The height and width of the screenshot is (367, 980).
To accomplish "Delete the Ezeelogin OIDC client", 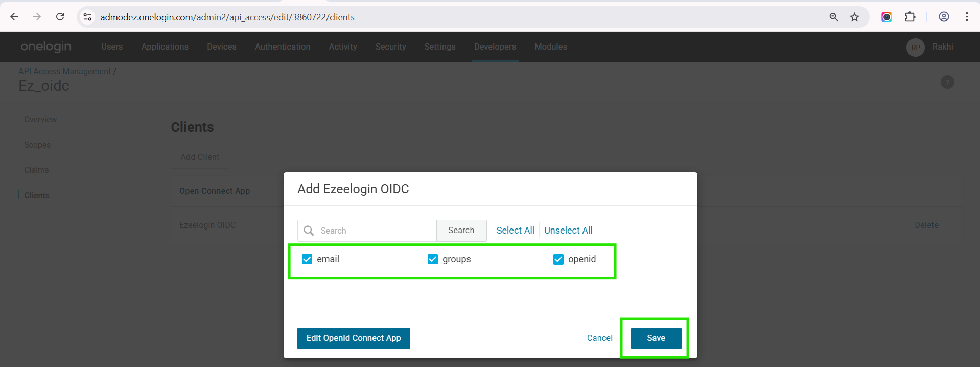I will (x=926, y=225).
